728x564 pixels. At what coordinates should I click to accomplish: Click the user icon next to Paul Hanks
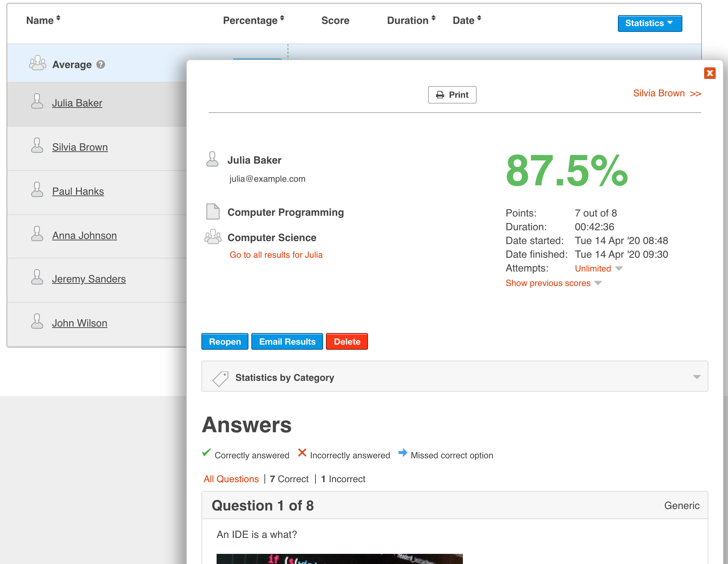click(37, 190)
